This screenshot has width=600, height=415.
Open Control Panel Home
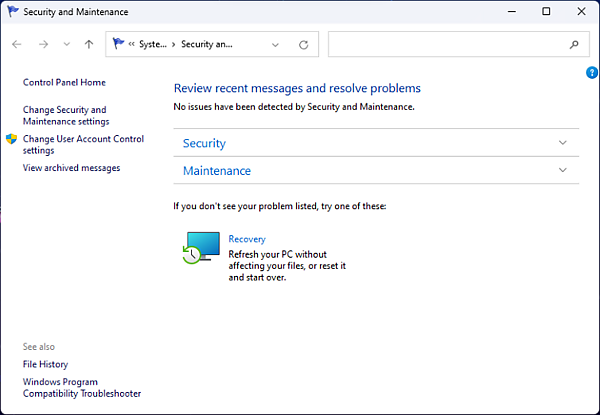(x=64, y=83)
